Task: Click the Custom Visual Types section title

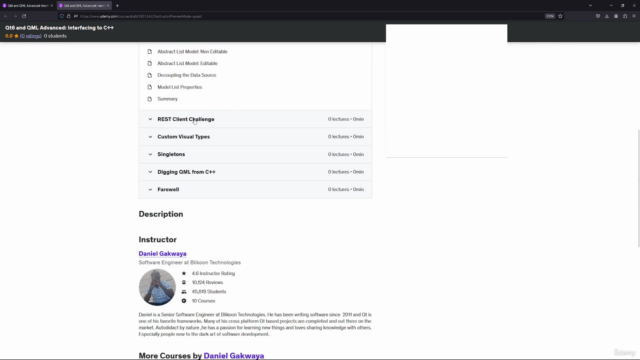Action: pyautogui.click(x=184, y=137)
